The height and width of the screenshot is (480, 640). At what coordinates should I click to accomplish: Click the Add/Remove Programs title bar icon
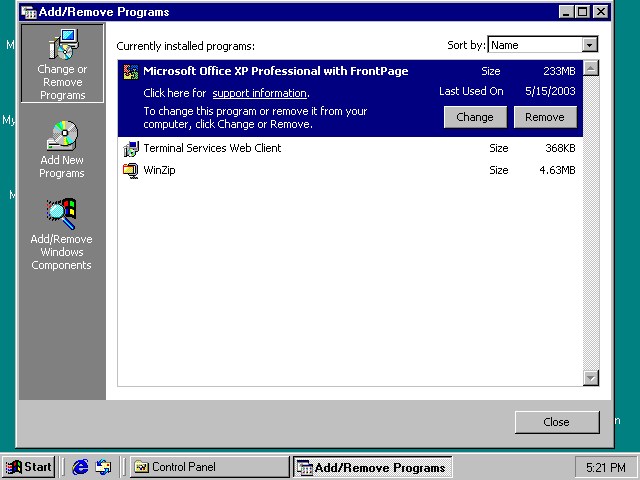pos(29,12)
